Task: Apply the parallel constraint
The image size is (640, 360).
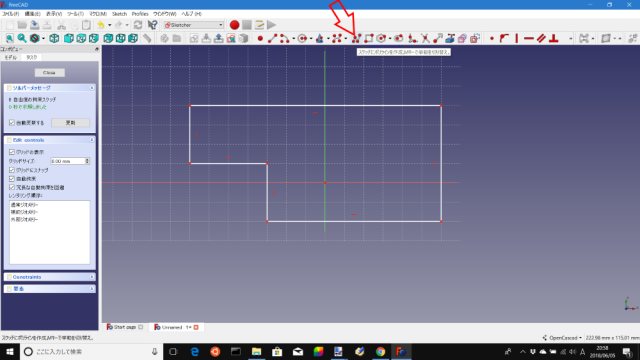Action: [x=541, y=38]
